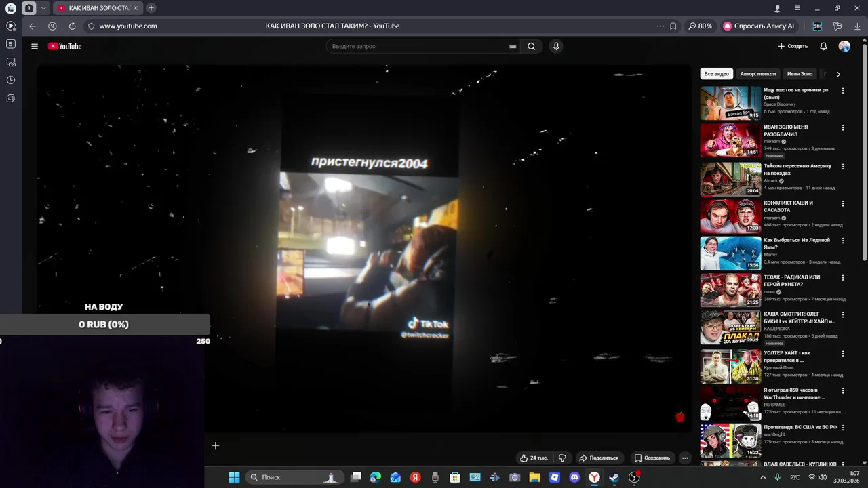Open ТЕСАК - РАДИКАЛ ИЛИ ГЕРОЙ РУНЕТА title
Image resolution: width=868 pixels, height=488 pixels.
click(792, 281)
